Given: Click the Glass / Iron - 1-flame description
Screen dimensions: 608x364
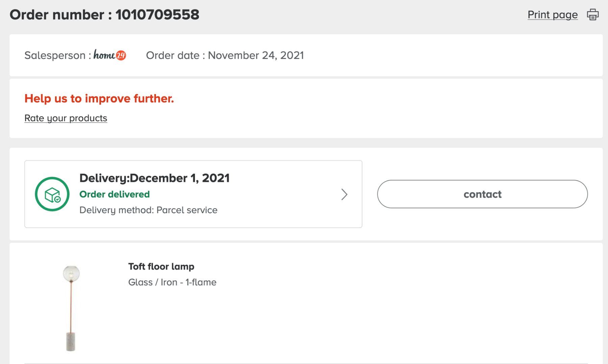Looking at the screenshot, I should [172, 282].
